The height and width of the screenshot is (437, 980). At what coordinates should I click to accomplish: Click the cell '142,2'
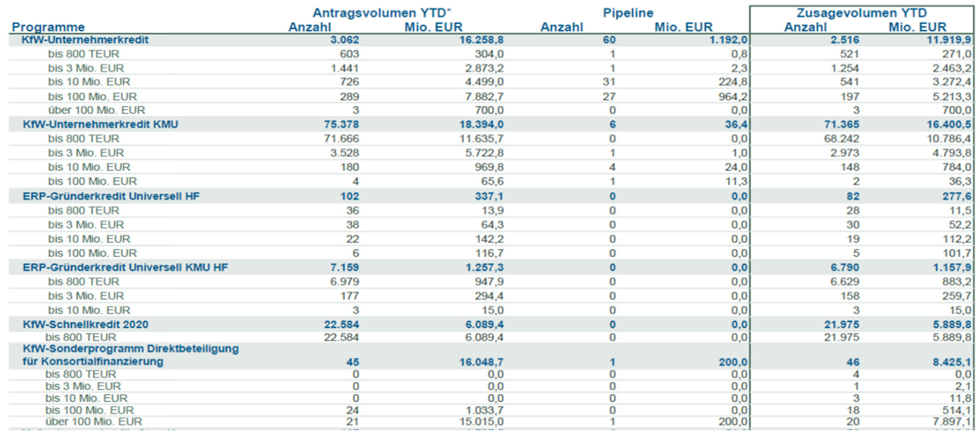click(x=489, y=239)
